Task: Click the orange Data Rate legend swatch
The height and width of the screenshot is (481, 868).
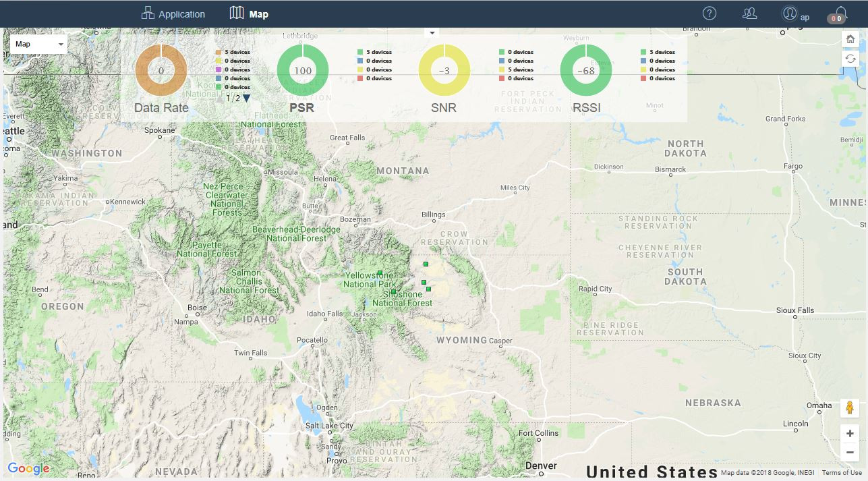Action: pyautogui.click(x=219, y=52)
